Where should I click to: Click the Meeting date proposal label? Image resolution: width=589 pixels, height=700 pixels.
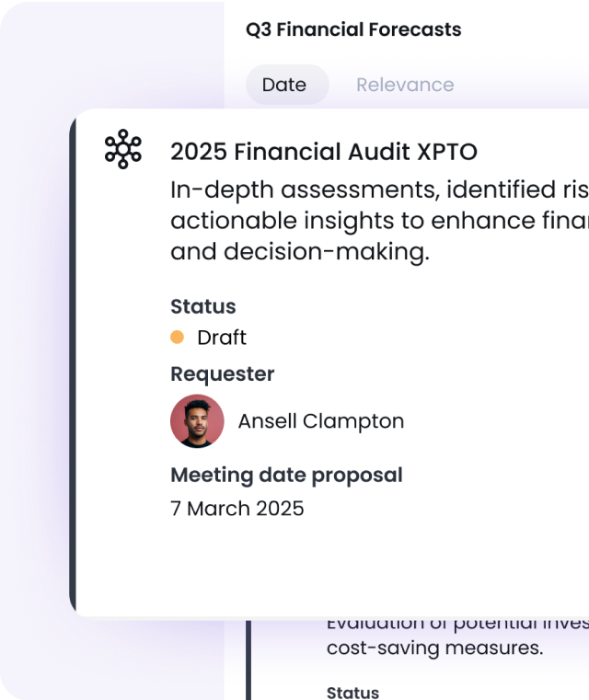[286, 475]
